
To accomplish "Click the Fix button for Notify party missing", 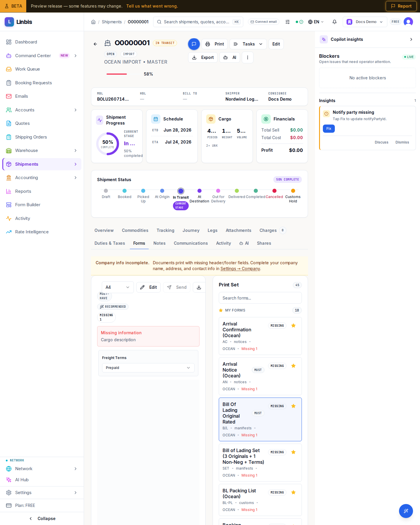I will (x=329, y=129).
